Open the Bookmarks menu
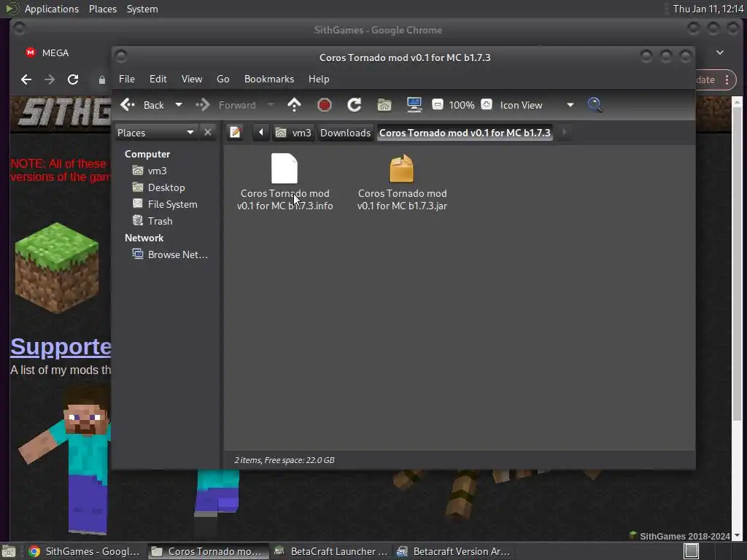 point(269,79)
